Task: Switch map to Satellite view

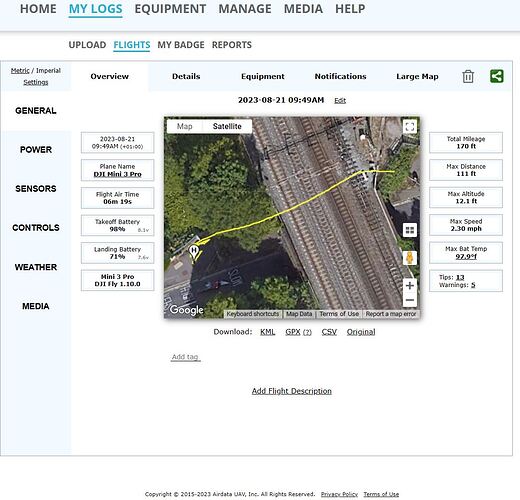Action: point(227,126)
